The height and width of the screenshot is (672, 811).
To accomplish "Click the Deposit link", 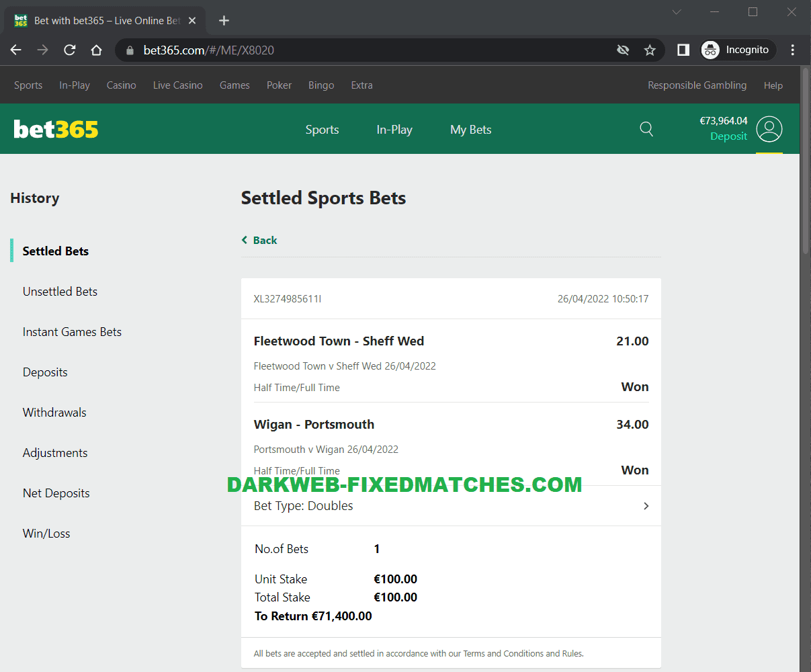I will point(728,136).
